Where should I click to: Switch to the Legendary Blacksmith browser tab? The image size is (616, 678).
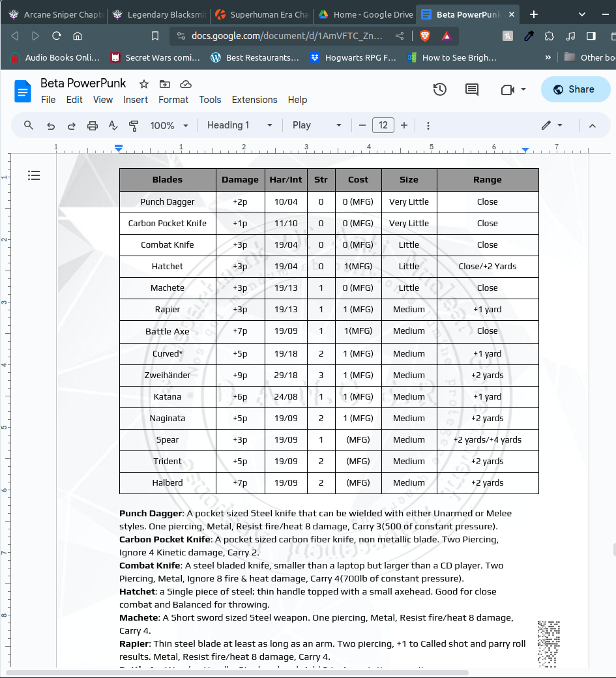coord(159,15)
